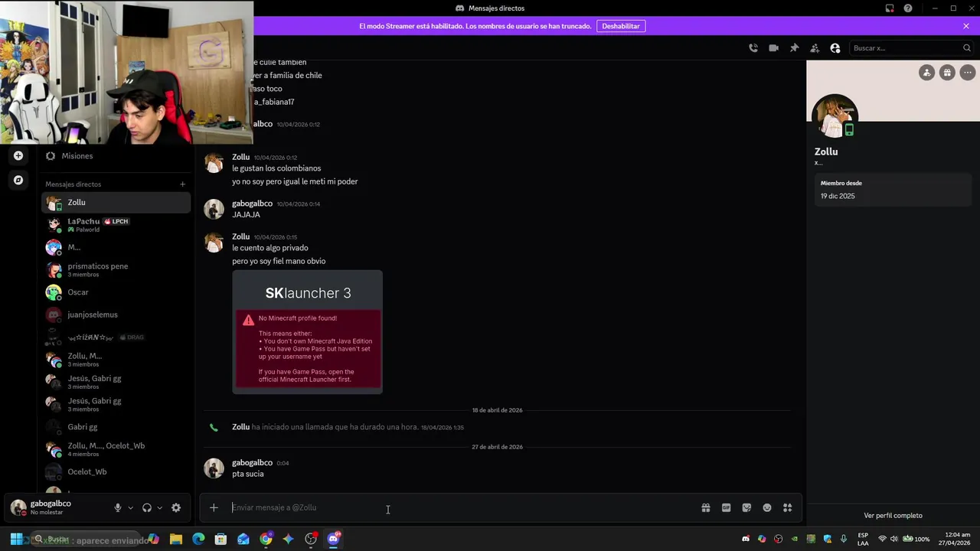
Task: Expand audio output options arrow
Action: [x=159, y=507]
